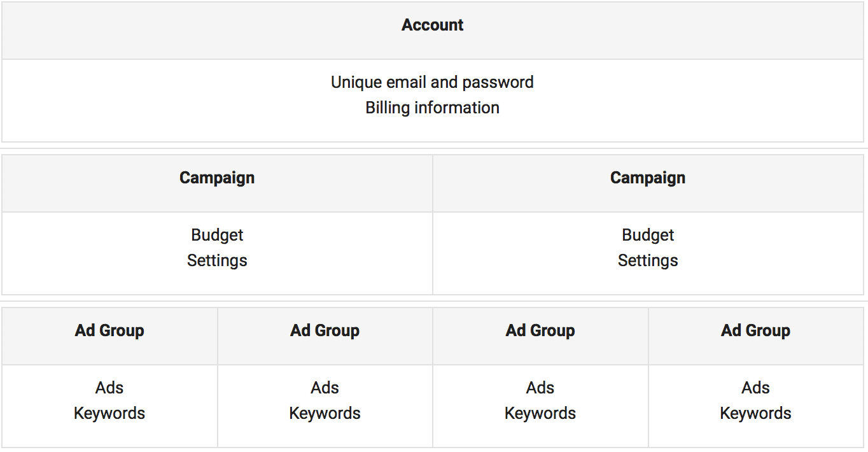Click Budget under the right Campaign
The image size is (868, 452).
coord(648,235)
